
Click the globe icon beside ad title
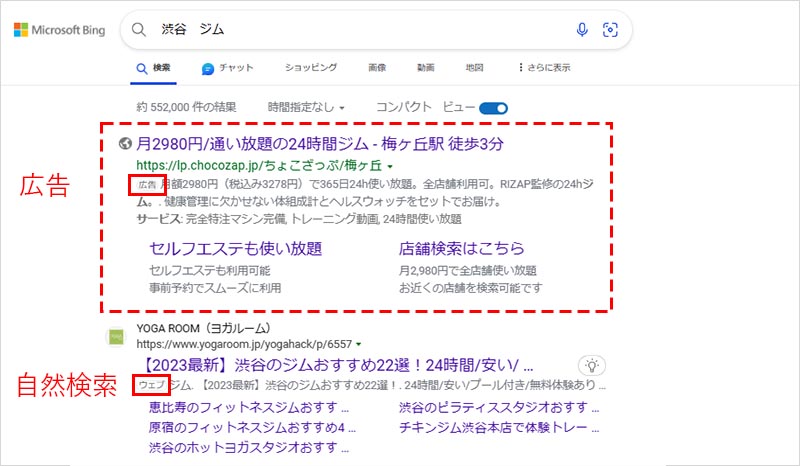pyautogui.click(x=124, y=144)
